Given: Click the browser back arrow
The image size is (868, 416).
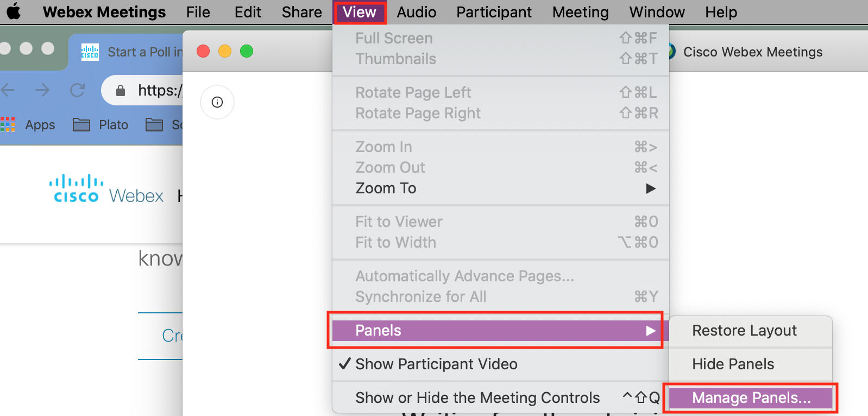Looking at the screenshot, I should pos(9,90).
